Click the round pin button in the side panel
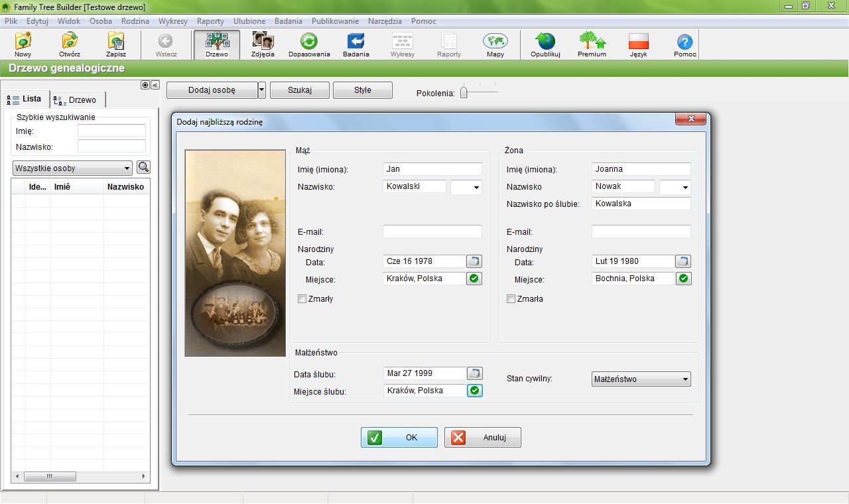The image size is (849, 504). 145,85
